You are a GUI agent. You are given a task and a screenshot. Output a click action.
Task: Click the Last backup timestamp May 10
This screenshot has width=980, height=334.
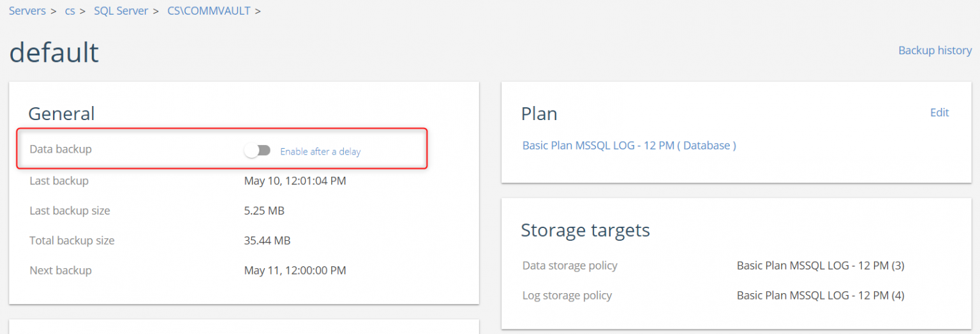coord(295,181)
